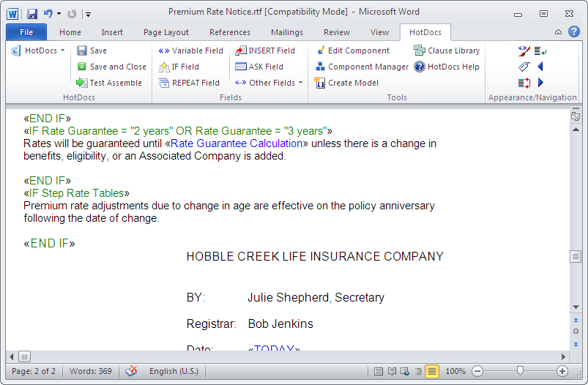Click the ASK Field button
Screen dimensions: 588x385
259,67
